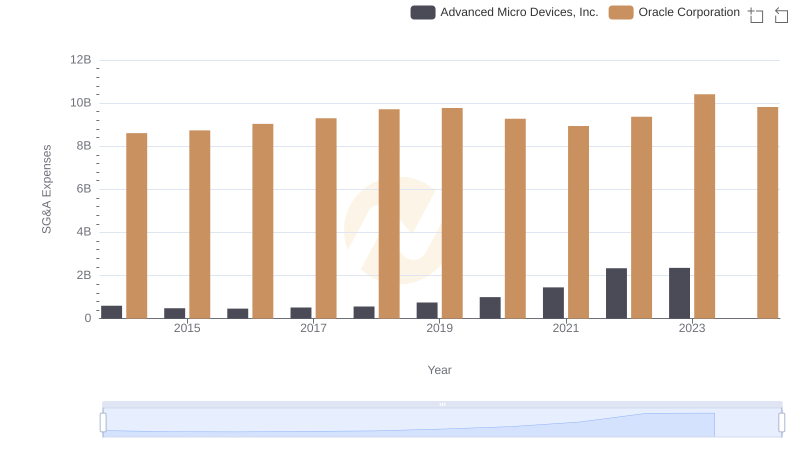The image size is (800, 461).
Task: Click the y-axis label 12B
Action: [x=81, y=60]
